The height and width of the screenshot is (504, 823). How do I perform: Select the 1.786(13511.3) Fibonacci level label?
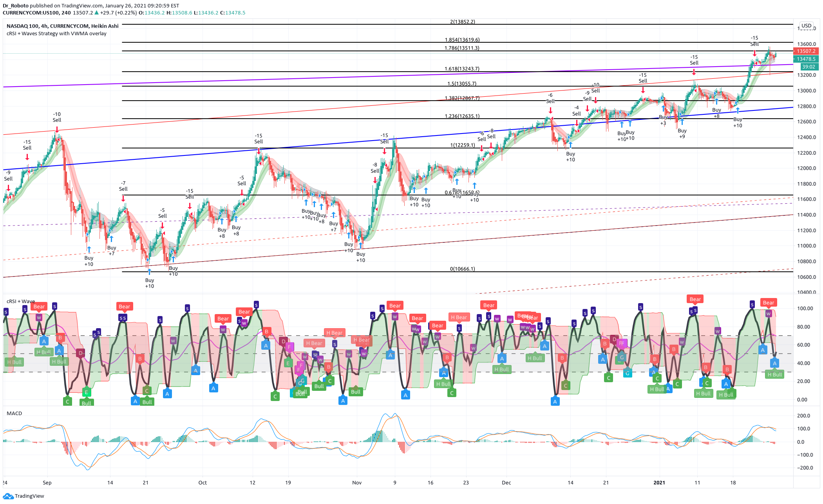pyautogui.click(x=462, y=48)
